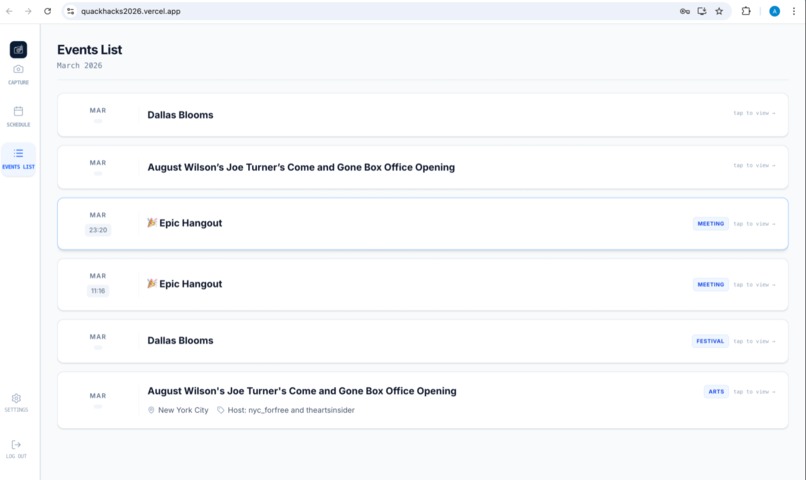Click the tag icon beside Host text
The image size is (806, 480).
click(x=221, y=410)
